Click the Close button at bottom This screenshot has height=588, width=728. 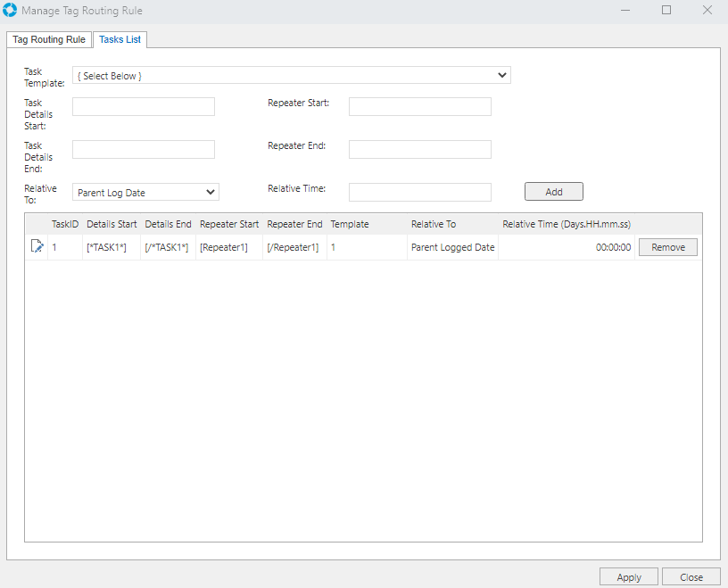pos(691,577)
